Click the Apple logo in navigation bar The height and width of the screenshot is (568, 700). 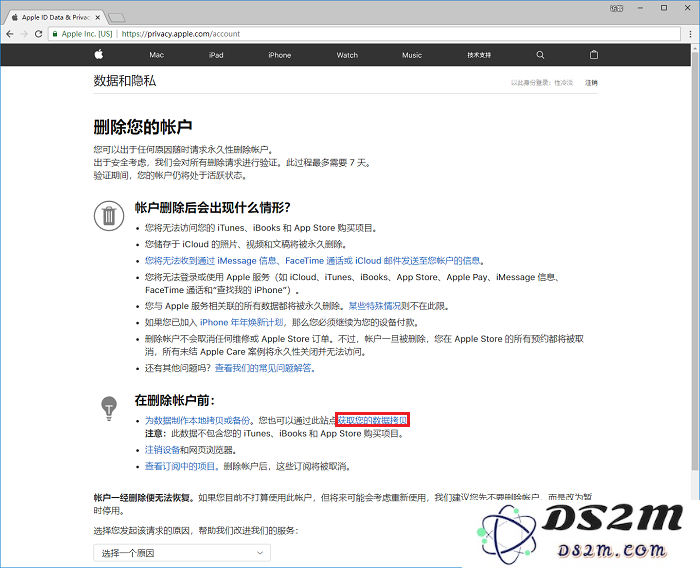tap(99, 54)
